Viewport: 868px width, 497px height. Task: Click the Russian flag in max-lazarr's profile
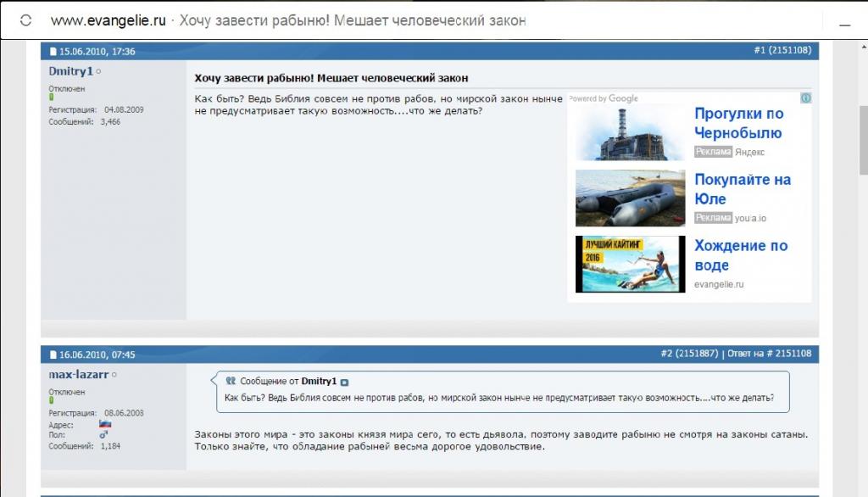pyautogui.click(x=105, y=424)
